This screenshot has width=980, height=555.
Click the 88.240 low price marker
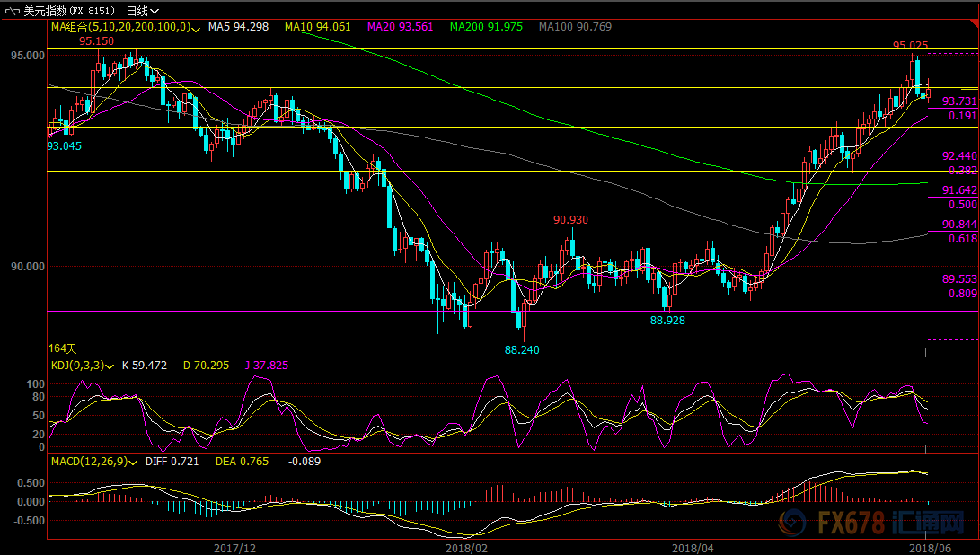(x=522, y=349)
